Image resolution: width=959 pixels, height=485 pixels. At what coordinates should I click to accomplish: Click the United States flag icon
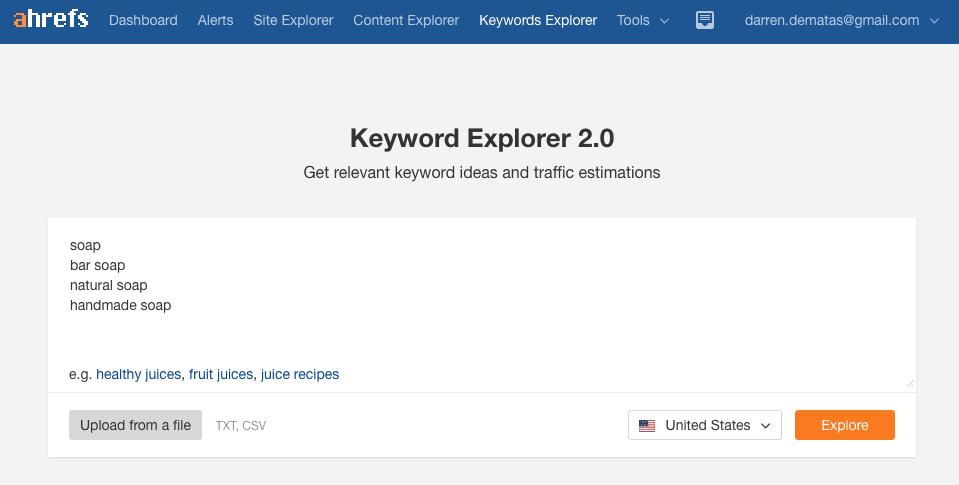(646, 426)
